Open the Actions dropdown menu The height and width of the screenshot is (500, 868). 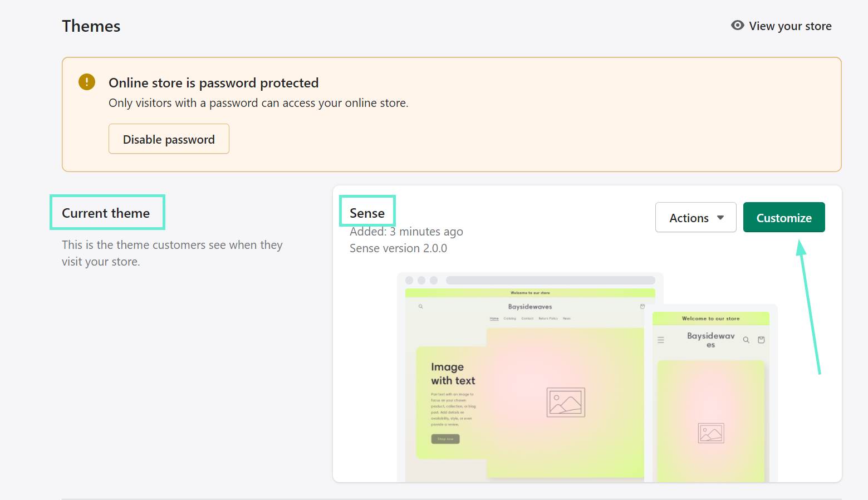pos(695,218)
